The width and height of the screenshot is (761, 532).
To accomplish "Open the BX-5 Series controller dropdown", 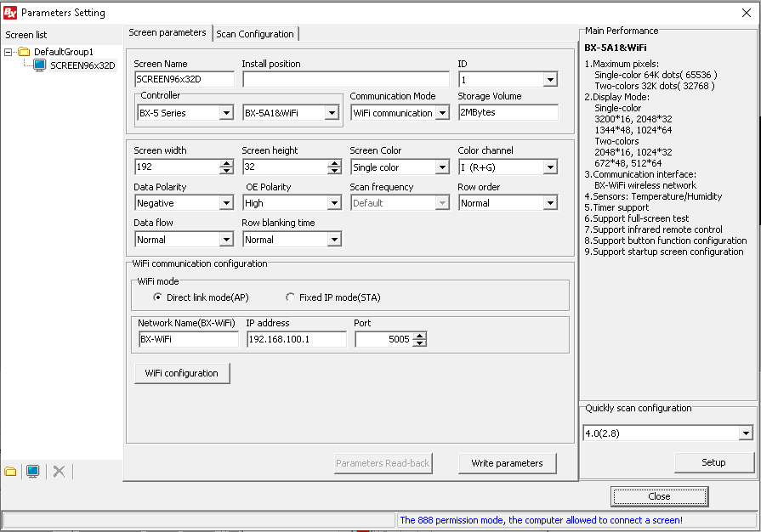I will coord(226,113).
